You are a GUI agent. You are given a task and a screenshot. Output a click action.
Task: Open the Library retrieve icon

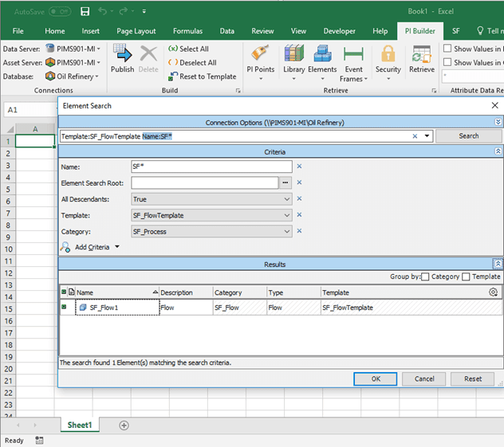point(293,53)
